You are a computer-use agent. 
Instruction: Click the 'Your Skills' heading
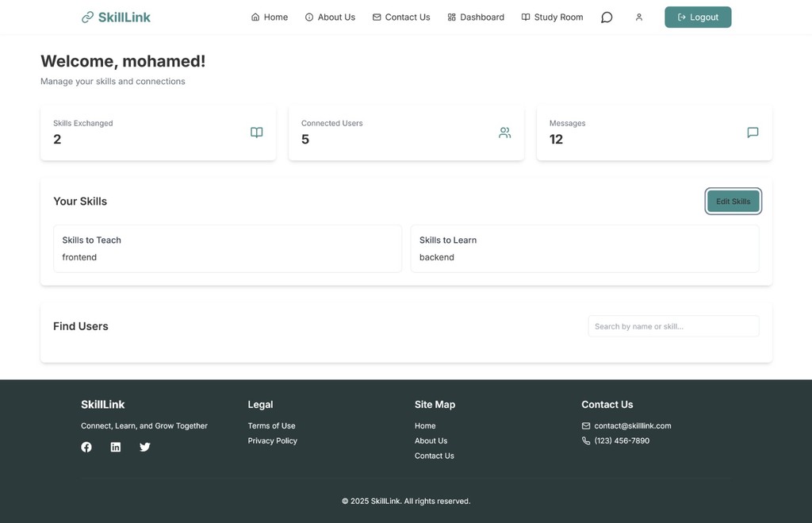pos(80,201)
